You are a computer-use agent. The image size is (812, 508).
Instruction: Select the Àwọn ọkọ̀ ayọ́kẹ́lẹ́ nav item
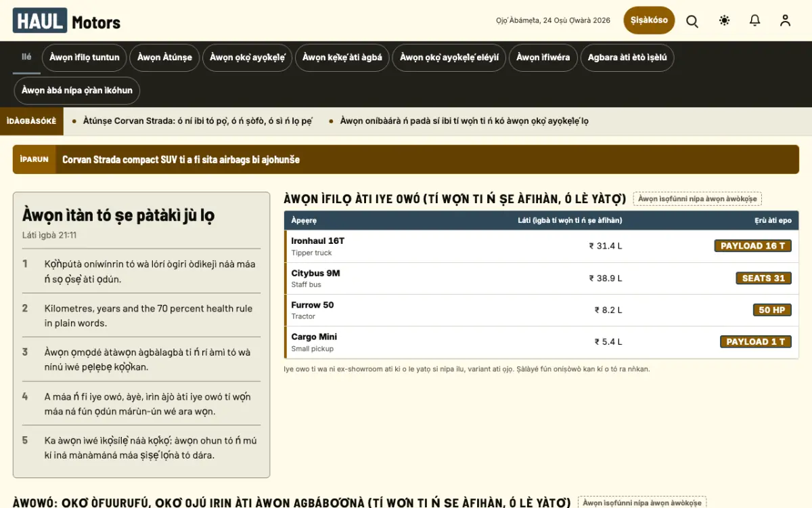[x=248, y=58]
